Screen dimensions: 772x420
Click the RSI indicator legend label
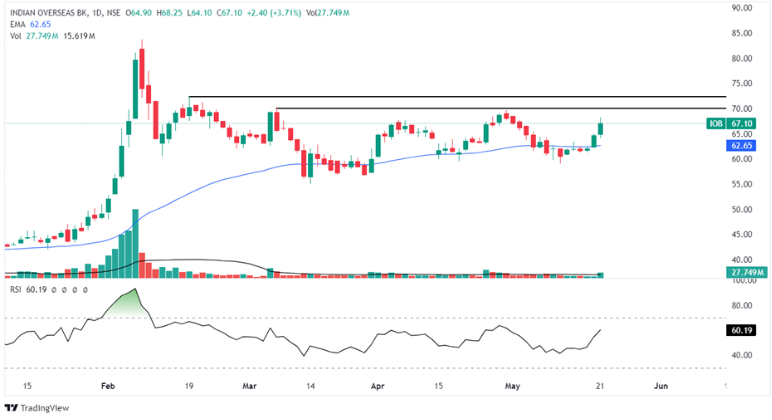point(16,290)
